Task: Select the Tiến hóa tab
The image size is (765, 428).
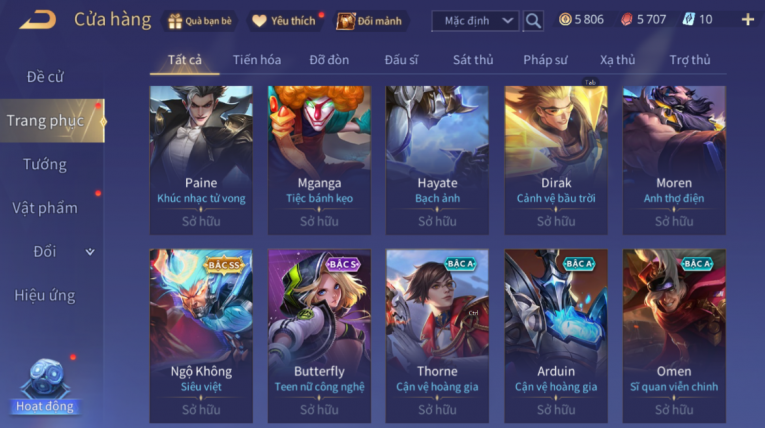Action: point(257,60)
